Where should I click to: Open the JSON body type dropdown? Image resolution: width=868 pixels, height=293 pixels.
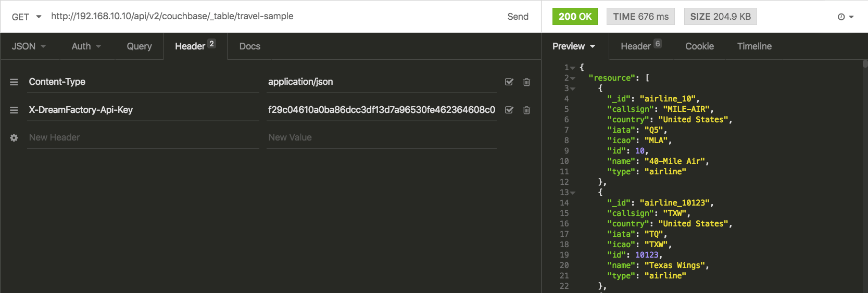tap(29, 46)
